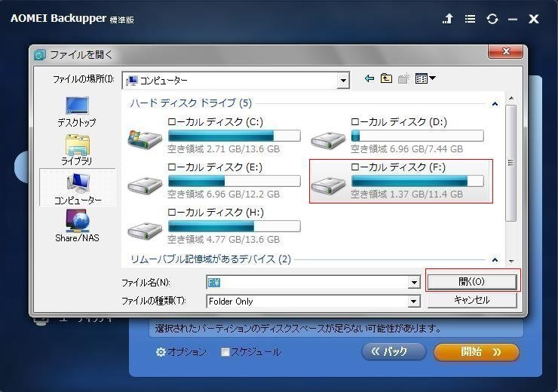This screenshot has width=558, height=392.
Task: Click the キャンセル button
Action: [x=472, y=300]
